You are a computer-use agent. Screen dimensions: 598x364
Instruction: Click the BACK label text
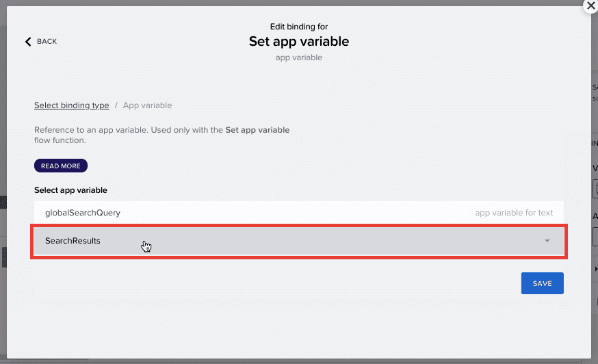[x=47, y=42]
